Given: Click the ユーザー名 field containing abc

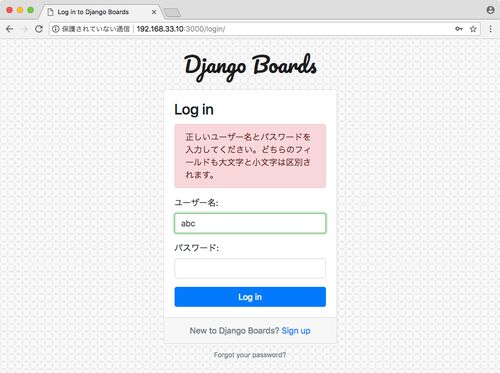Looking at the screenshot, I should click(250, 223).
